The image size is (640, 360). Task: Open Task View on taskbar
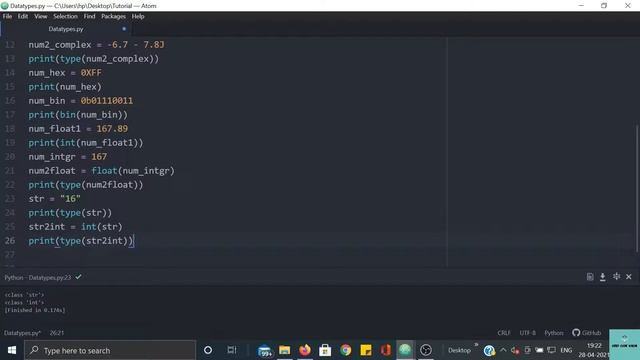[232, 350]
